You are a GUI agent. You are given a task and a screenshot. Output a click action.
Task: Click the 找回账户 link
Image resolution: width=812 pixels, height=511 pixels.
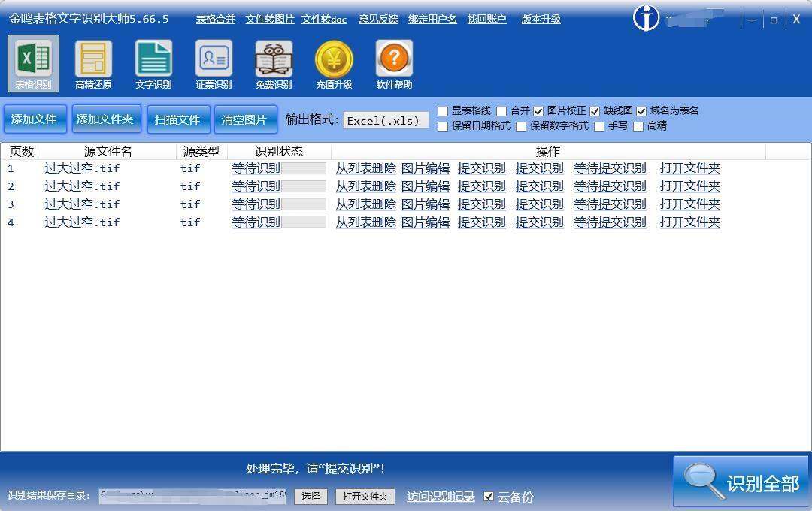tap(486, 19)
